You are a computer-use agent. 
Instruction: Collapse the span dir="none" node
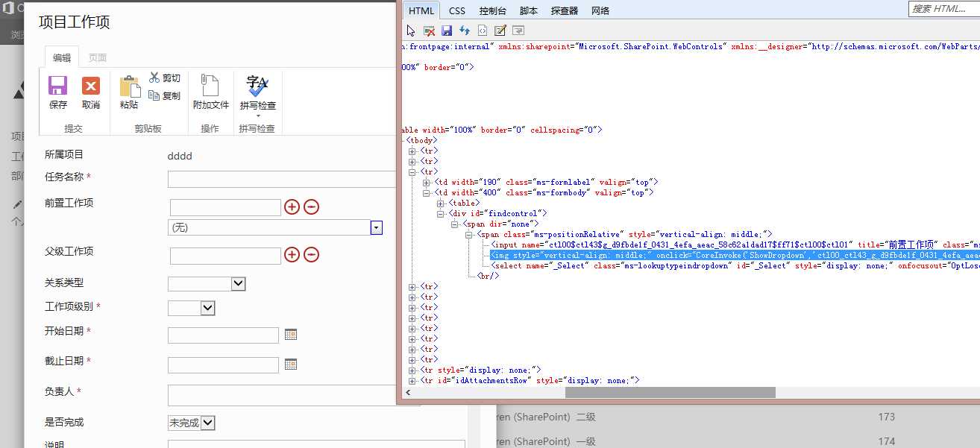tap(455, 224)
